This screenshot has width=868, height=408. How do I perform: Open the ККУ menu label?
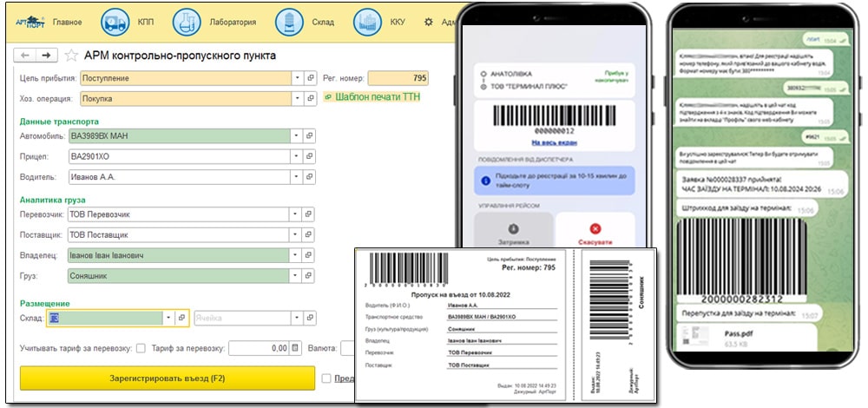click(398, 23)
